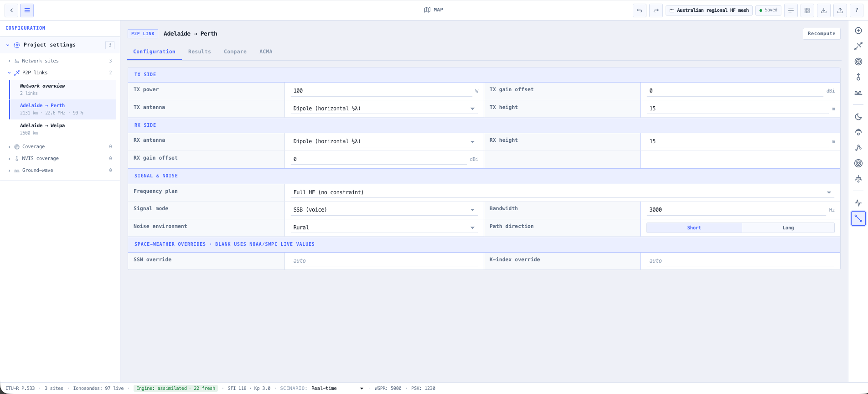This screenshot has height=394, width=868.
Task: Click the dome antenna icon in right toolbar
Action: [x=858, y=179]
